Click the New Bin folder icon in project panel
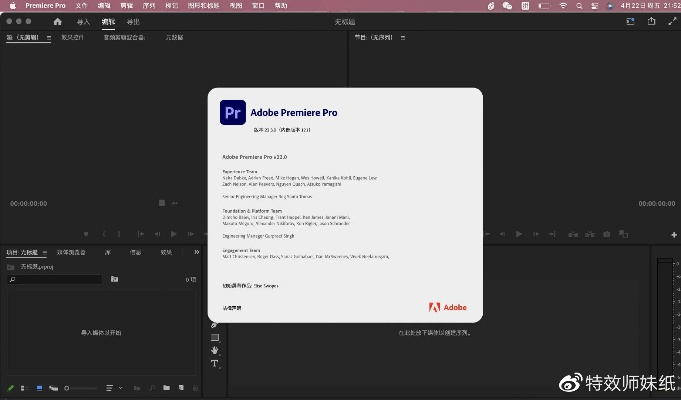 (x=114, y=280)
